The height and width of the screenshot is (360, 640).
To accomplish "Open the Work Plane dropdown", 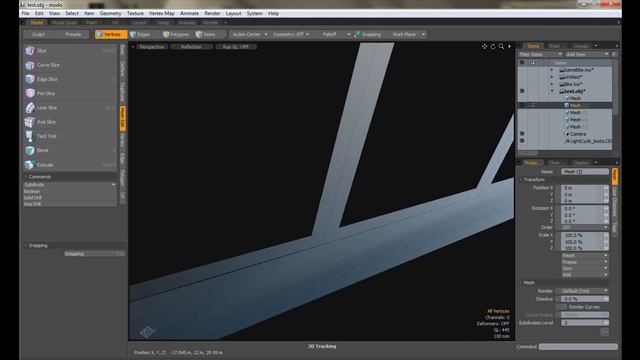I will click(x=408, y=35).
